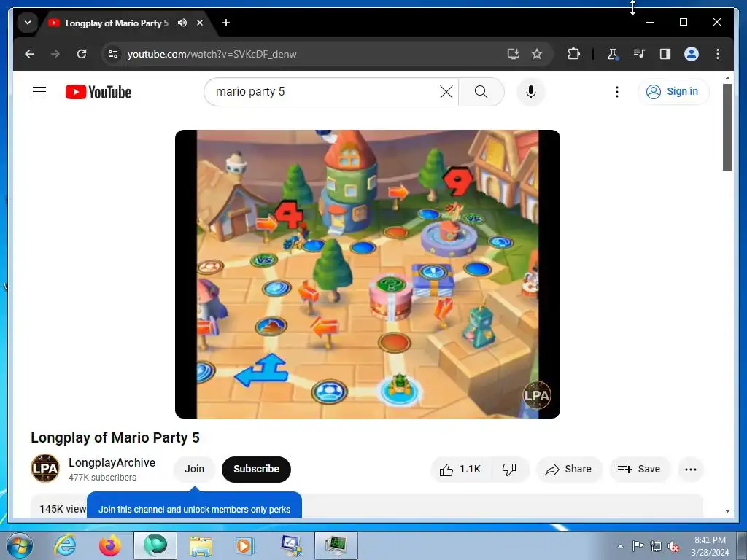Open the Windows Start menu
This screenshot has width=747, height=560.
pos(20,545)
